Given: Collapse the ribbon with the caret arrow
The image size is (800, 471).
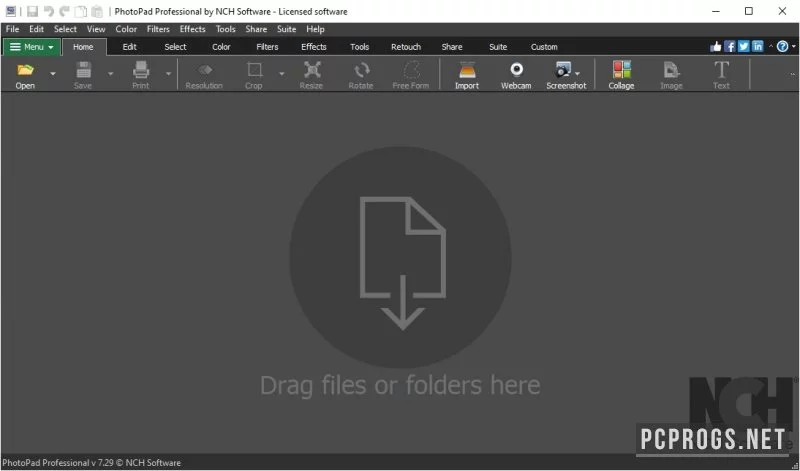Looking at the screenshot, I should [770, 46].
